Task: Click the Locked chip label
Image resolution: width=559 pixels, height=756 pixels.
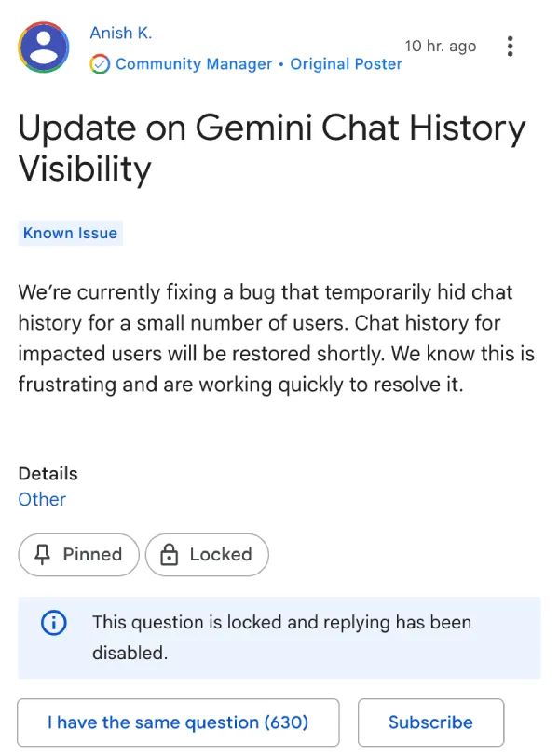Action: (x=221, y=554)
